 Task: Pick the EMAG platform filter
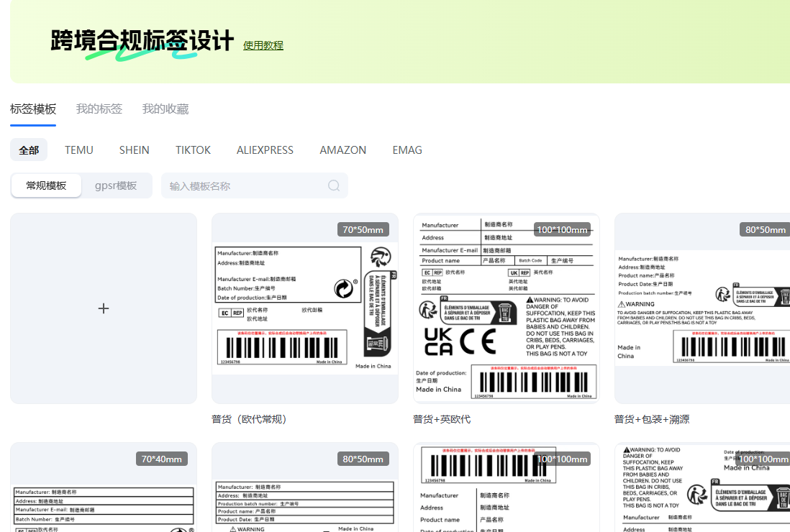[407, 150]
